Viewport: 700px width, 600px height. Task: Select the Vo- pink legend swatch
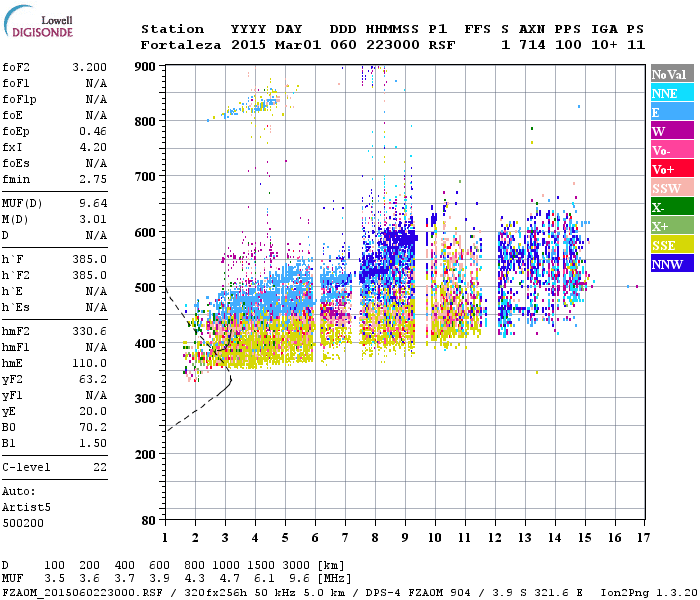click(672, 150)
